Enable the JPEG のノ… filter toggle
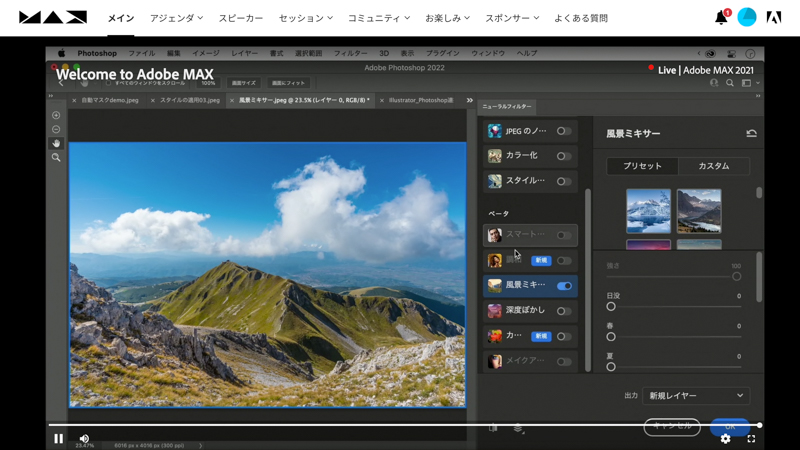This screenshot has height=450, width=800. (564, 131)
